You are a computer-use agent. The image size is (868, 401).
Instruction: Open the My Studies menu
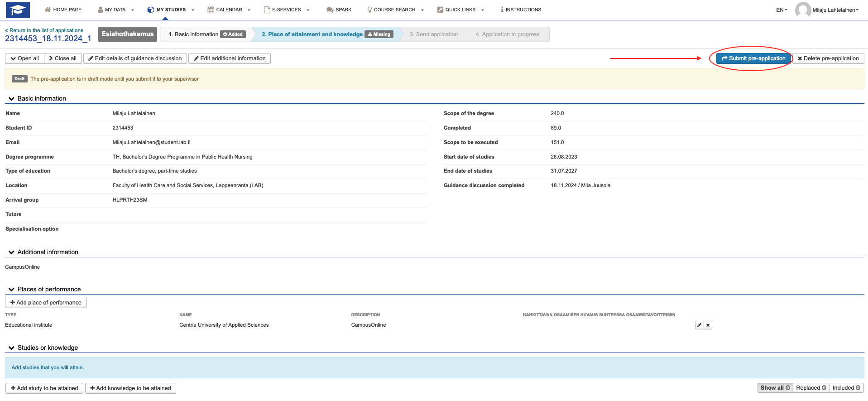[x=171, y=10]
